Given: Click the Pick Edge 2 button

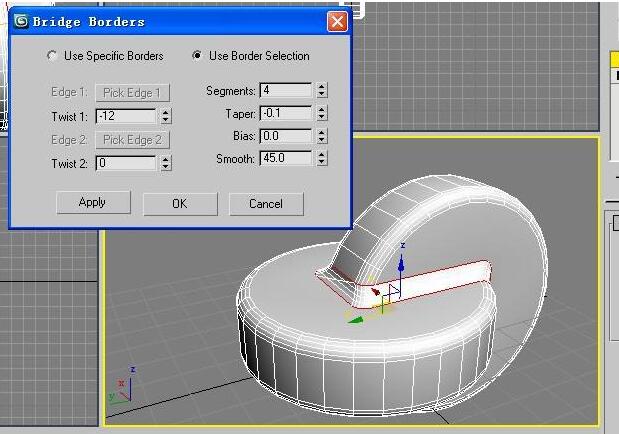Looking at the screenshot, I should point(133,140).
